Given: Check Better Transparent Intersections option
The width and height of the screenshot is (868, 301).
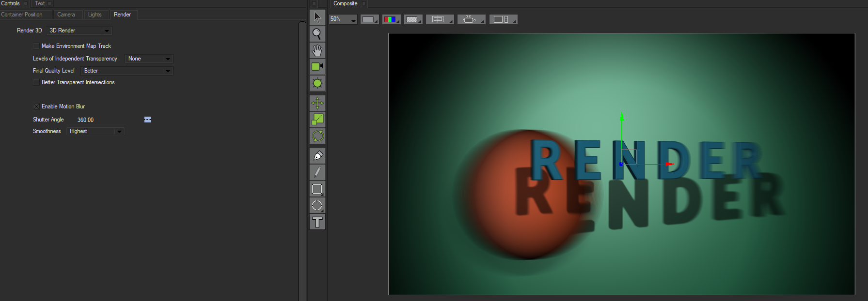Looking at the screenshot, I should coord(36,82).
